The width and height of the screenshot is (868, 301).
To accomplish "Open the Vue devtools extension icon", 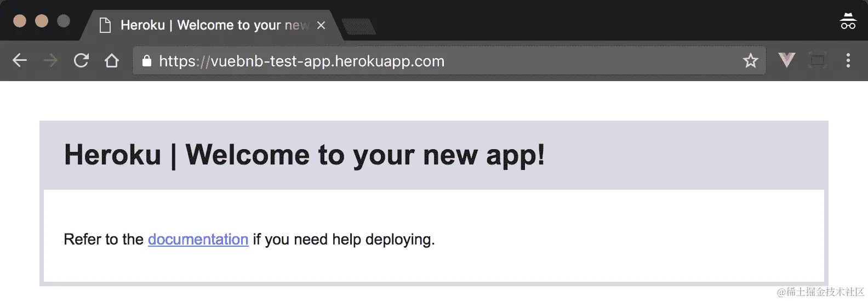I will tap(786, 60).
